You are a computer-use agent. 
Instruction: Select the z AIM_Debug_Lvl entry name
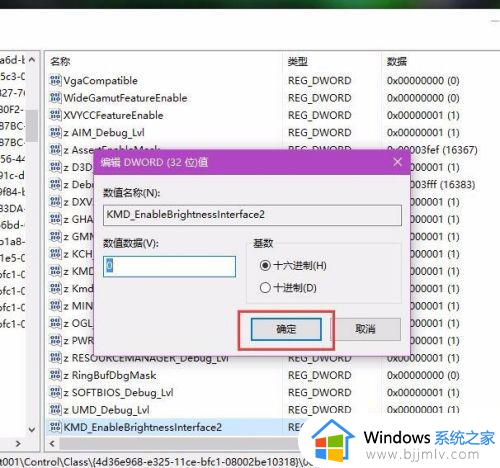pyautogui.click(x=104, y=133)
